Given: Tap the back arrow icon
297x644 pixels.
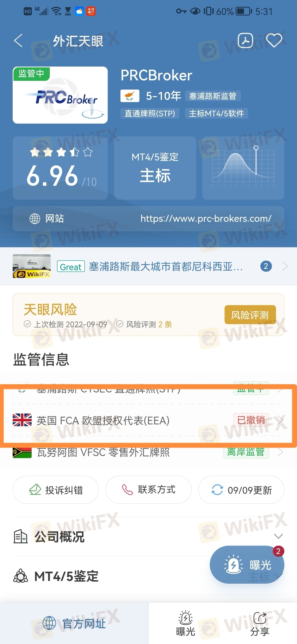Looking at the screenshot, I should 18,41.
